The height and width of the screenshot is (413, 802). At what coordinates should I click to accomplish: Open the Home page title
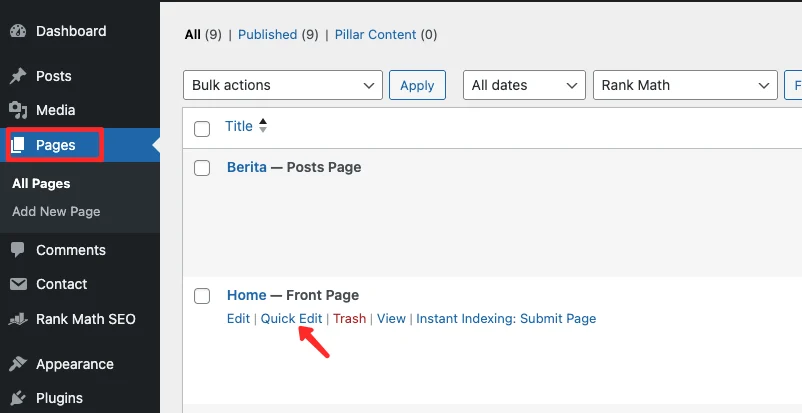tap(247, 295)
